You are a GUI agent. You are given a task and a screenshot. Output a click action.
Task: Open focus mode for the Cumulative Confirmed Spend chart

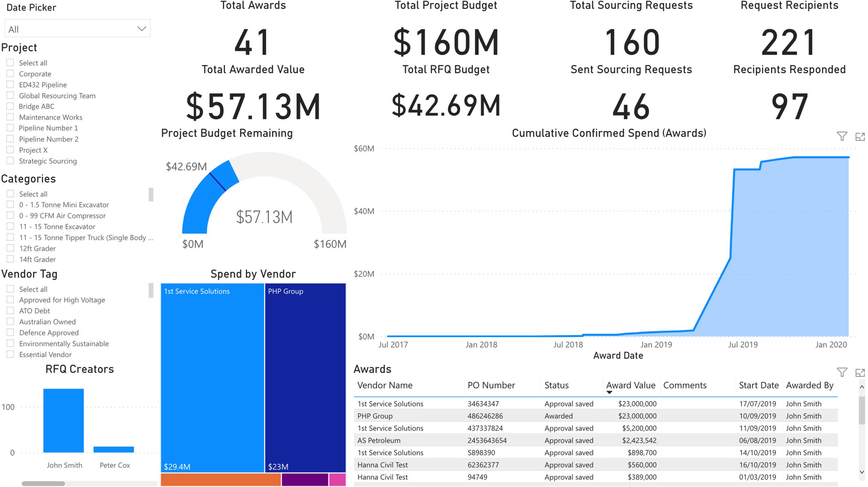tap(860, 136)
